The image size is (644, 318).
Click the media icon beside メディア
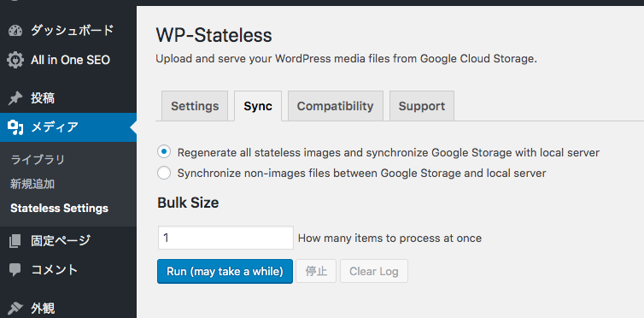(x=15, y=127)
